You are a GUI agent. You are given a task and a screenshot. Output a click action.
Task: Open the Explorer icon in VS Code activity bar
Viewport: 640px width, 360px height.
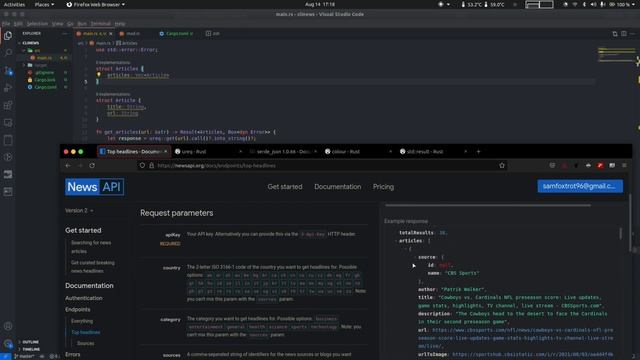tap(8, 36)
